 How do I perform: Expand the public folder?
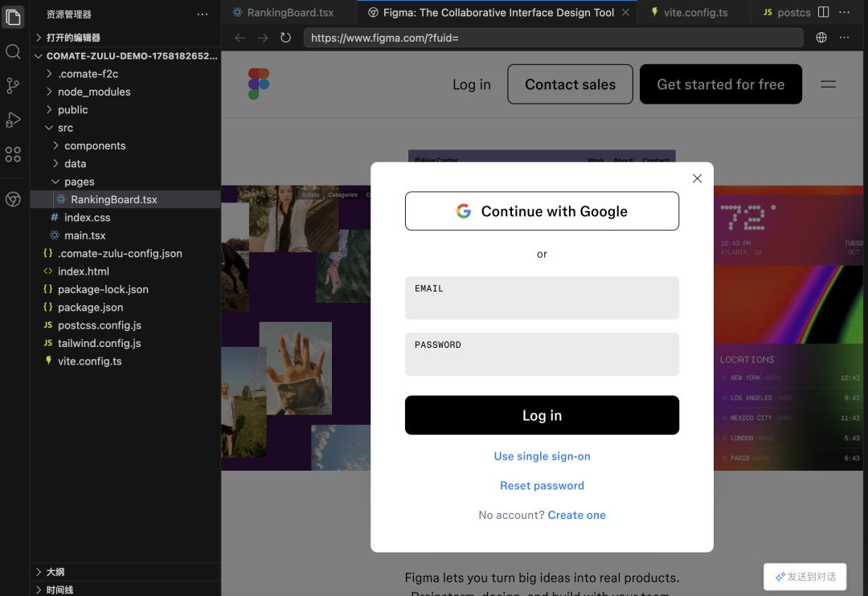125,109
